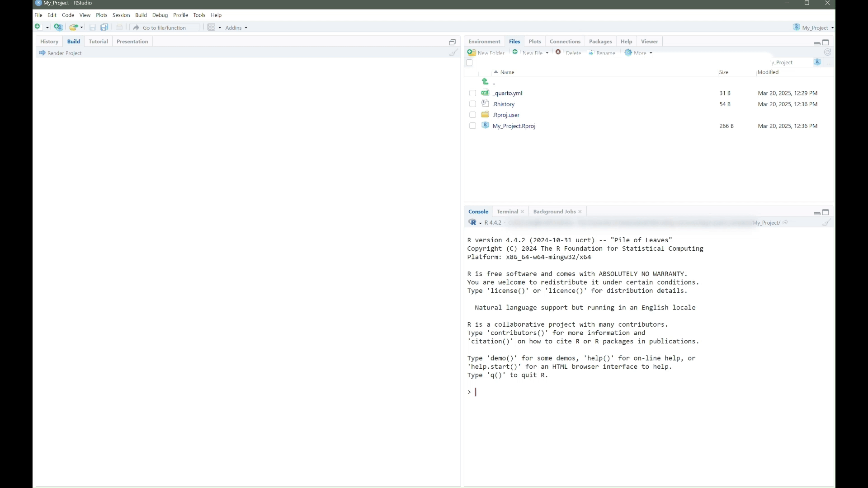Open the Session menu
The width and height of the screenshot is (868, 488).
pyautogui.click(x=121, y=15)
